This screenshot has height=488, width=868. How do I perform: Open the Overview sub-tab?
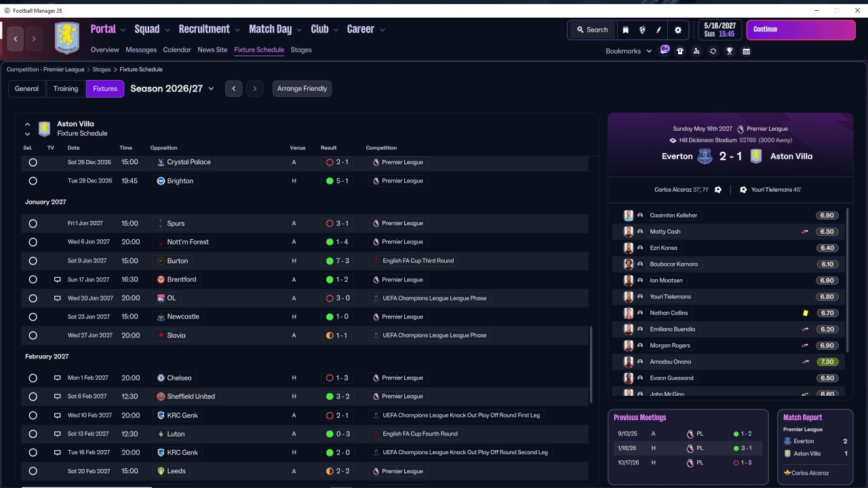tap(105, 50)
